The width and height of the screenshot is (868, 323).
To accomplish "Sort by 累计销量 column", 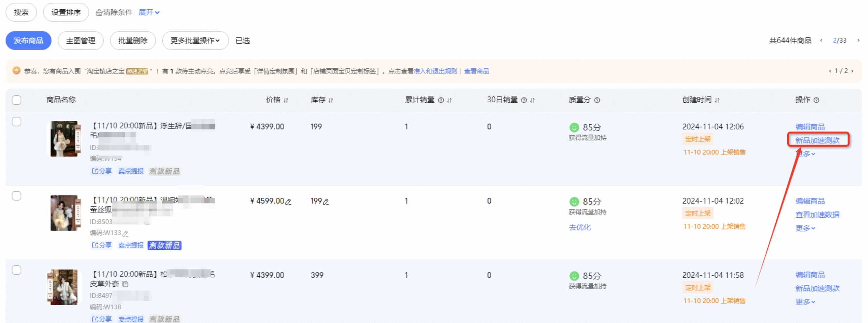I will tap(449, 100).
